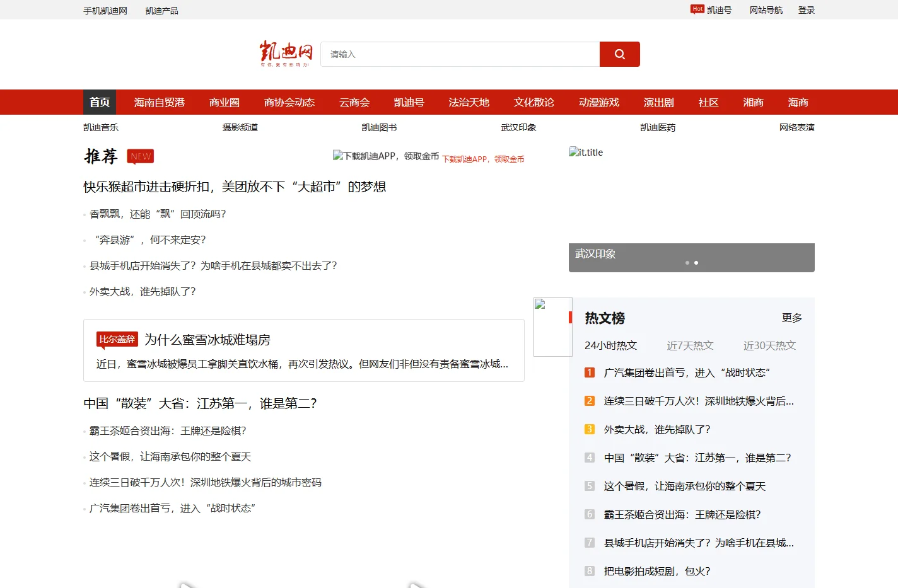Open the 云商会 navigation item
Screen dimensions: 898x588
click(354, 102)
